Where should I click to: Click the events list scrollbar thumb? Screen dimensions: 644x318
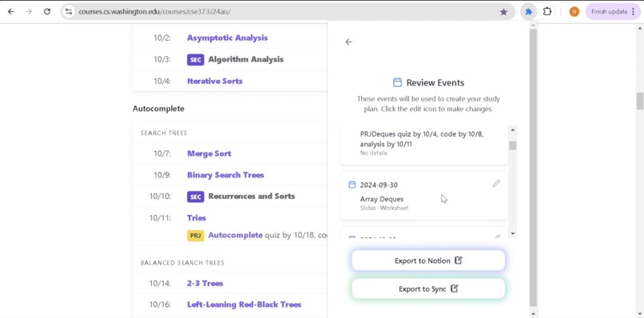pyautogui.click(x=513, y=145)
